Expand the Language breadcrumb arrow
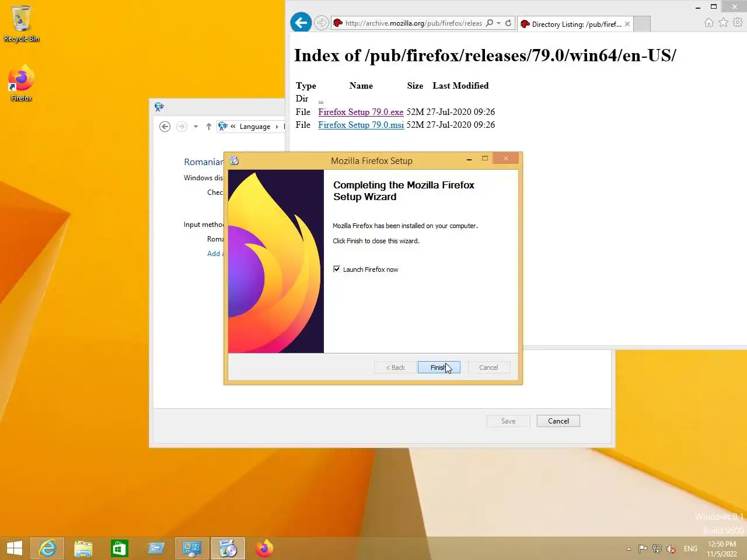The image size is (747, 560). pyautogui.click(x=277, y=127)
